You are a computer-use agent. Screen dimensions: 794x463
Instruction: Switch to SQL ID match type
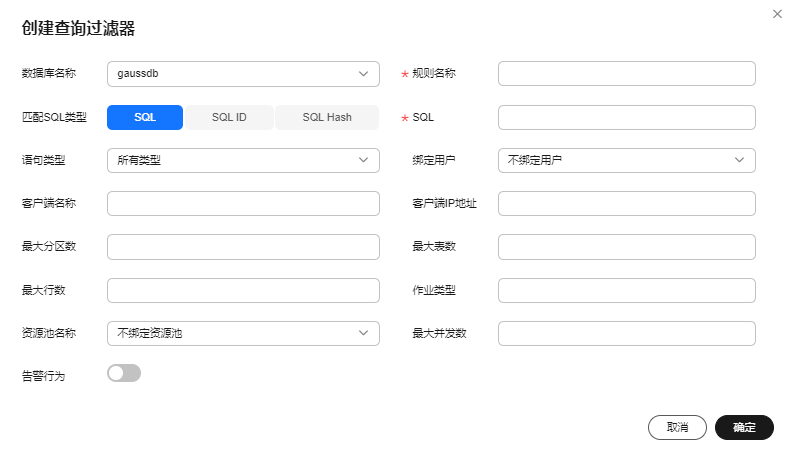pos(229,118)
